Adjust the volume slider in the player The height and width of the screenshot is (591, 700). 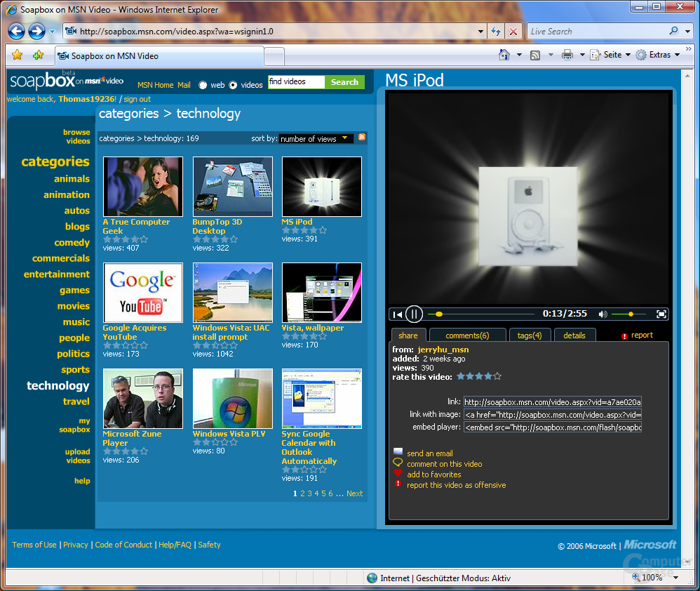tap(630, 314)
